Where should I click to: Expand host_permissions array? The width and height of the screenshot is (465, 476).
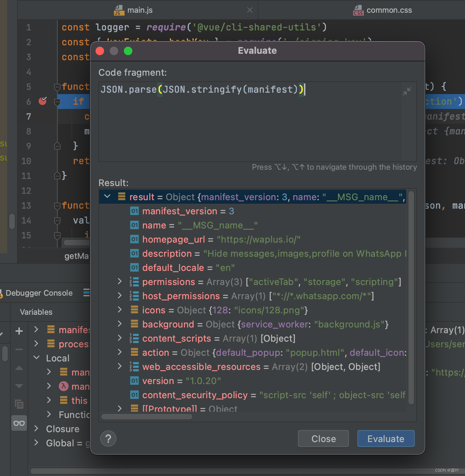point(120,296)
